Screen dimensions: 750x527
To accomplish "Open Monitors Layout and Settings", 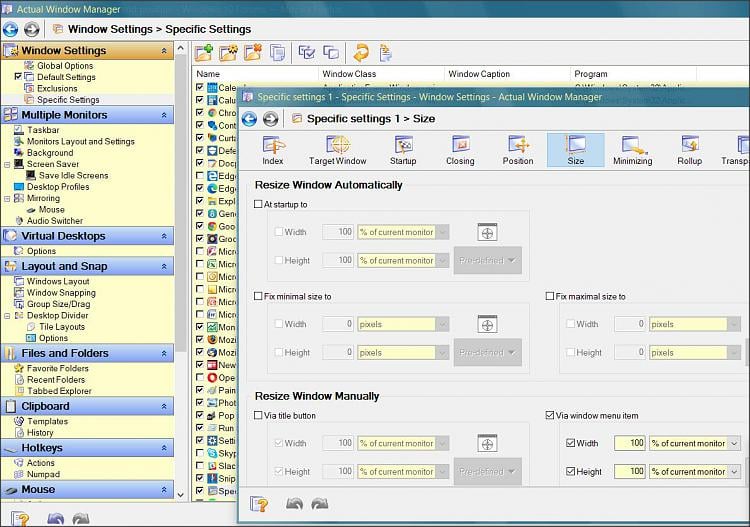I will (81, 142).
